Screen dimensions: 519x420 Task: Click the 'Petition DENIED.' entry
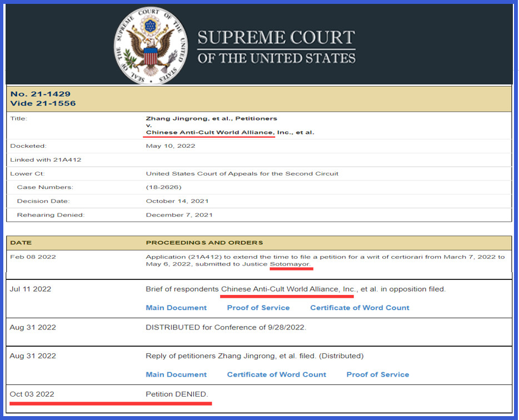coord(177,394)
